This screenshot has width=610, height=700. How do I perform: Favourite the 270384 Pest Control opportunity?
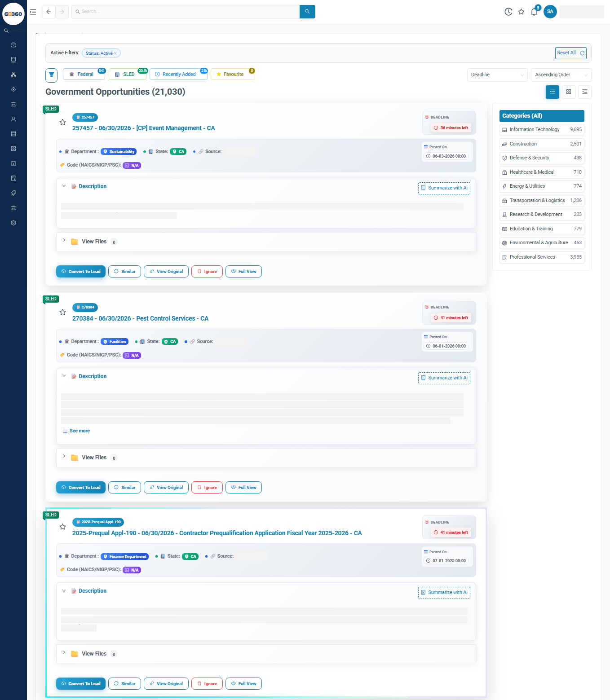(x=63, y=312)
